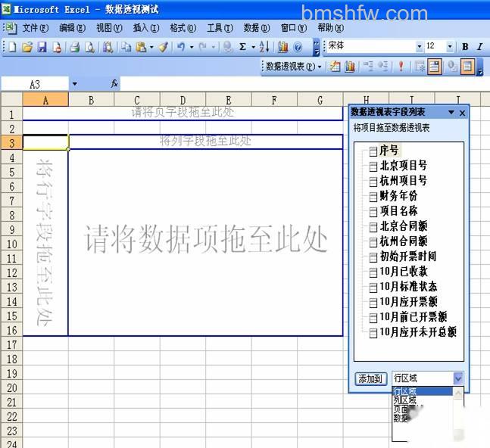Click Chart Wizard on the PivotTable toolbar
490x448 pixels.
[x=350, y=67]
